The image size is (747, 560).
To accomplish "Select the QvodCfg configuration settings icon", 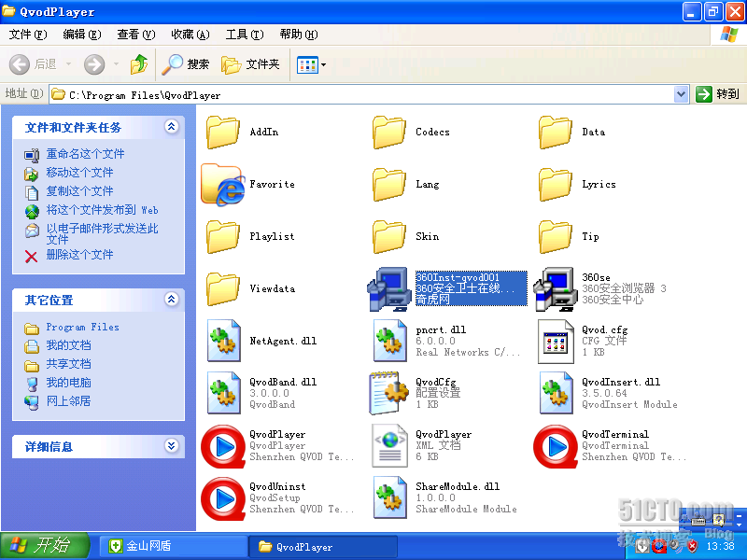I will (388, 393).
